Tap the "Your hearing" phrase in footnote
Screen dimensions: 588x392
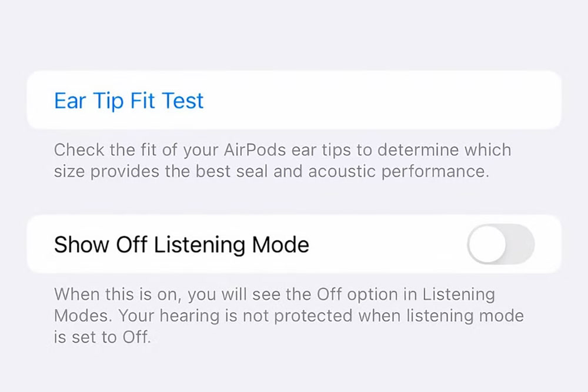point(168,316)
